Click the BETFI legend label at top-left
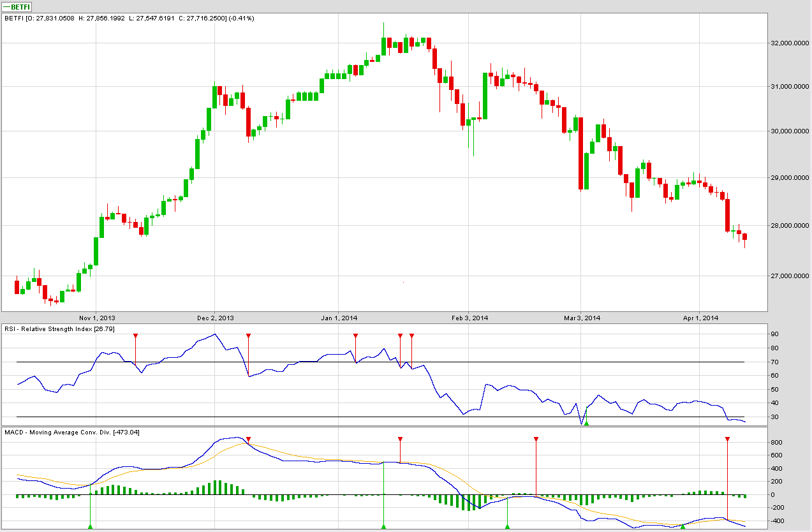This screenshot has width=812, height=532. 18,6
